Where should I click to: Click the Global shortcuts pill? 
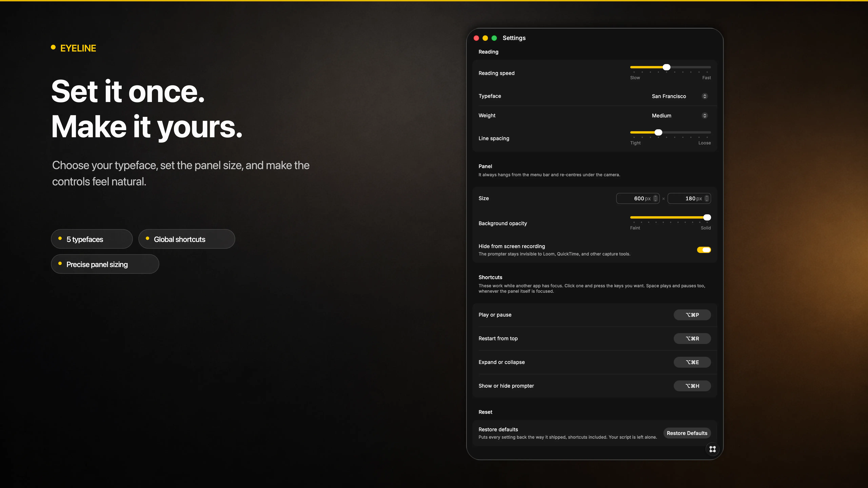click(187, 239)
